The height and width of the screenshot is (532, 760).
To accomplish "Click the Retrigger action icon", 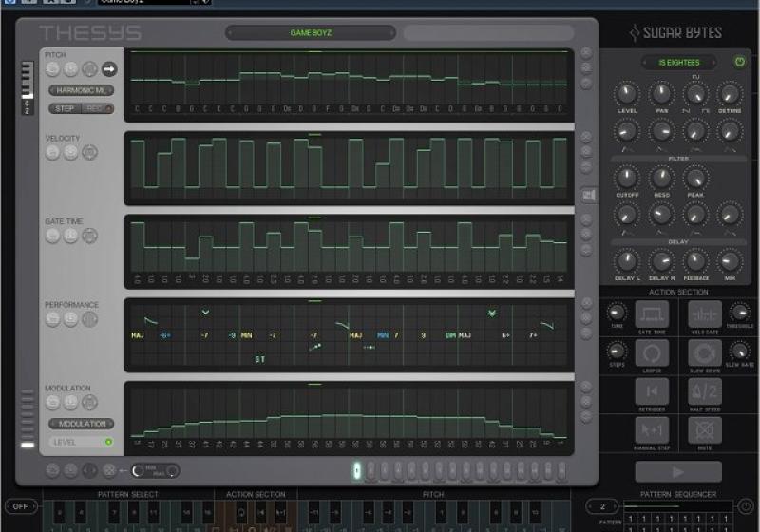I will [652, 391].
